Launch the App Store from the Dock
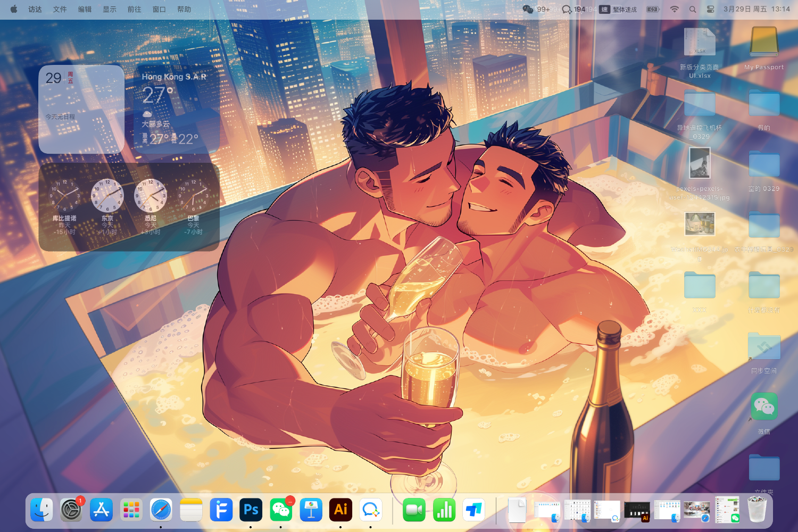The width and height of the screenshot is (798, 532). (x=101, y=510)
